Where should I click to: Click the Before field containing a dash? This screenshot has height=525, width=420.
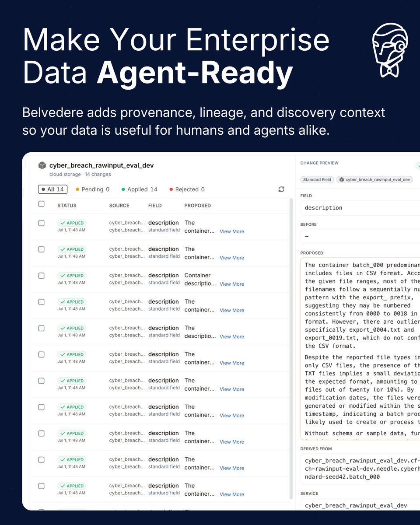360,236
